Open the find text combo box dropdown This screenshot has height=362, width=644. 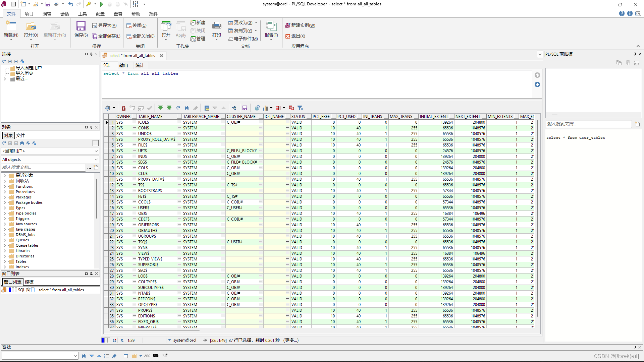[75, 356]
